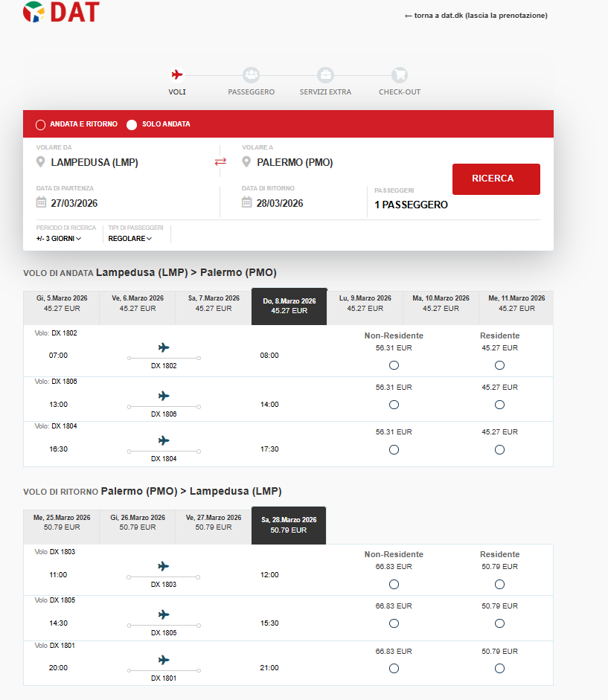
Task: Select return tab Sa, 28.Marzo 2026
Action: tap(289, 525)
